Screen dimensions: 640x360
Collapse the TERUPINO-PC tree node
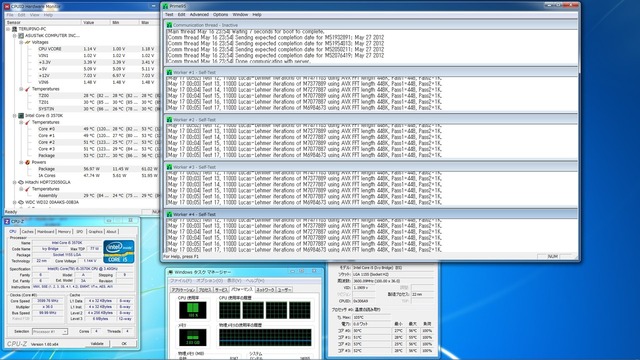click(8, 29)
